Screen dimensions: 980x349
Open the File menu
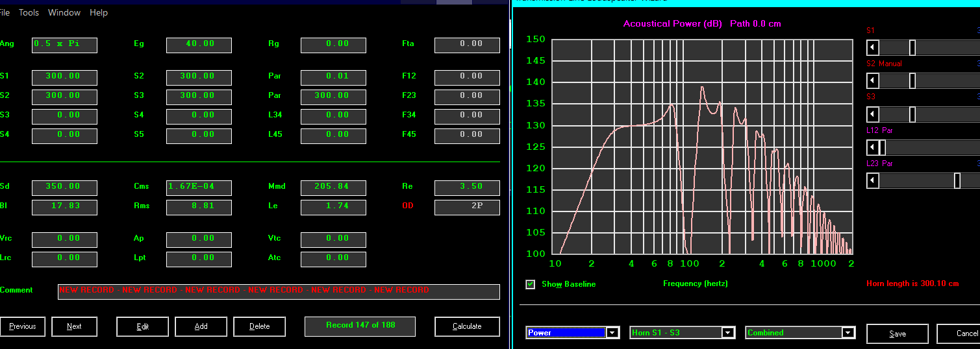tap(5, 12)
